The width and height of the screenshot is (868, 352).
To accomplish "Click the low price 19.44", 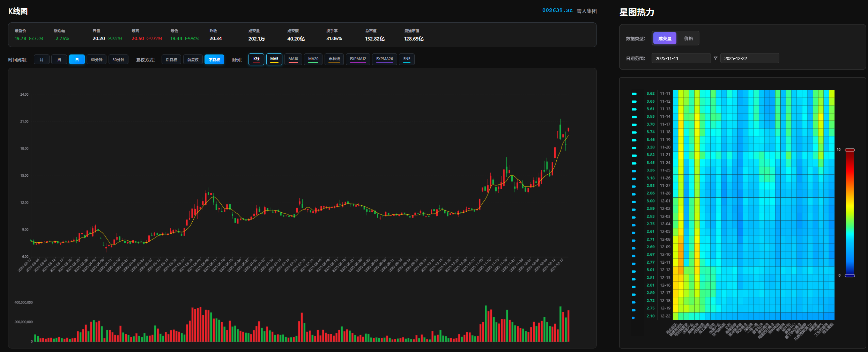I will [x=176, y=38].
